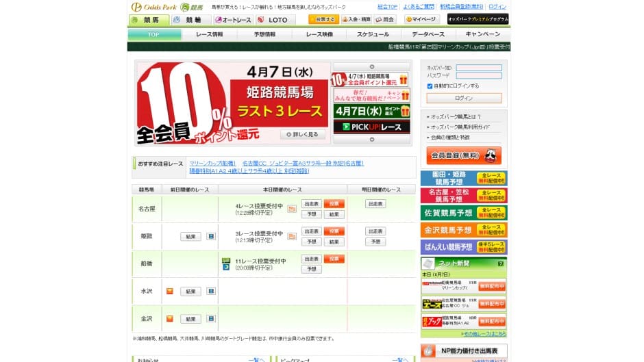Open オッズパーク競馬利用ガイド link
The height and width of the screenshot is (362, 644).
460,127
